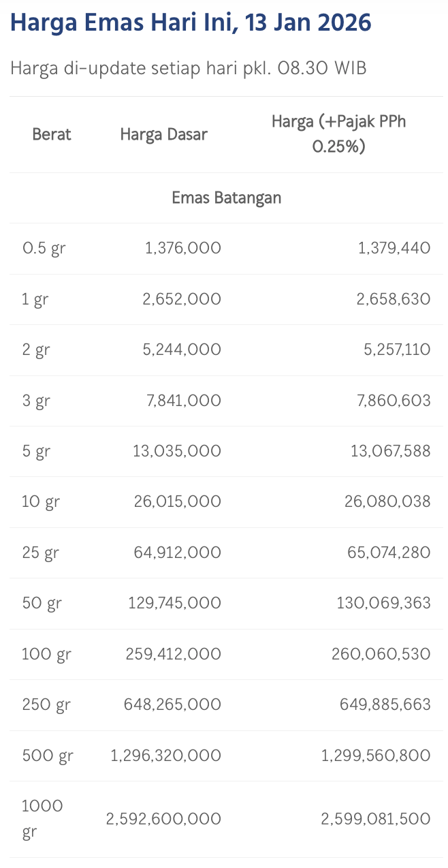Click base price 1,296,320,000 for 500 gr
The width and height of the screenshot is (448, 868).
tap(165, 756)
